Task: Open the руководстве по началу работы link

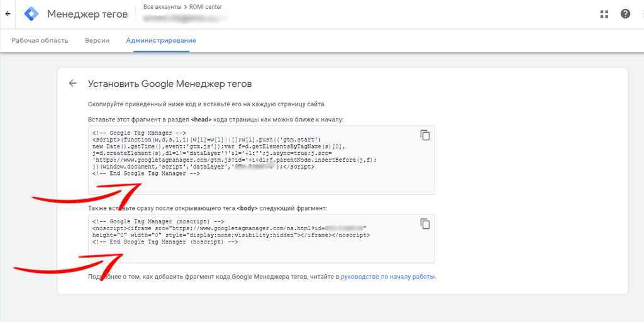Action: click(387, 276)
